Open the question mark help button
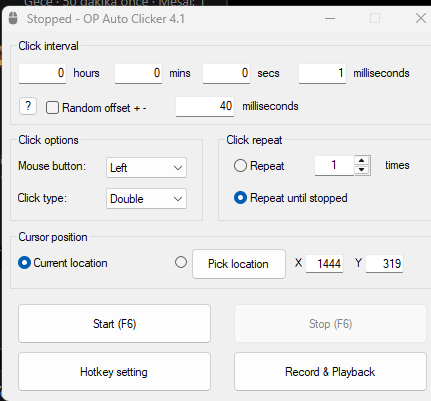This screenshot has width=431, height=401. pos(28,106)
